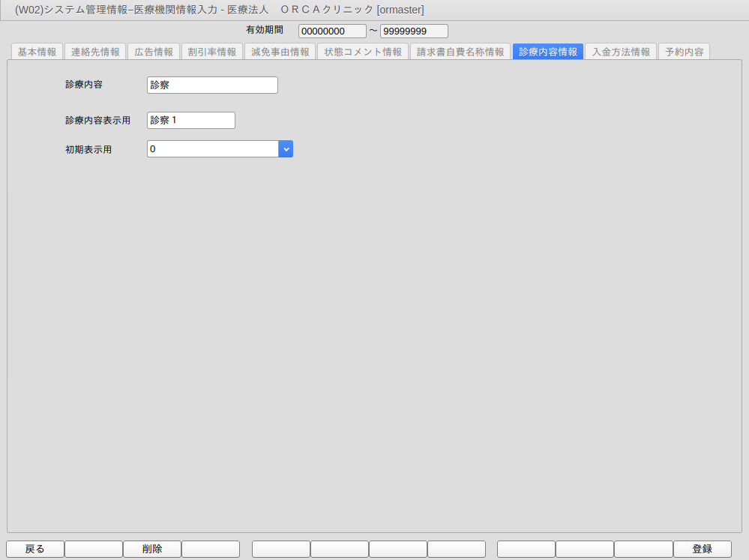Viewport: 749px width, 560px height.
Task: Open the 減免事由情報 tab
Action: 280,52
